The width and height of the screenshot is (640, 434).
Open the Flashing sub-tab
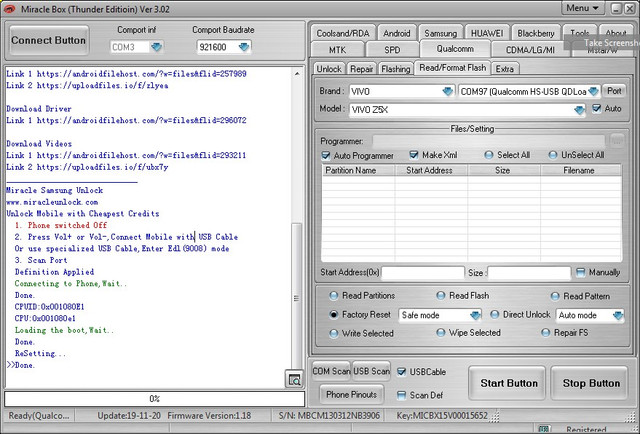point(396,69)
